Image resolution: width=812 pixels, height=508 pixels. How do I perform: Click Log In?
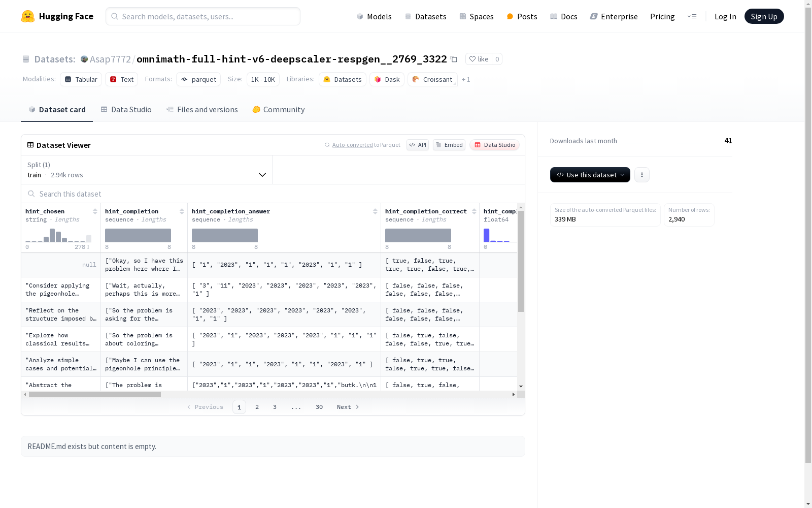[x=725, y=16]
